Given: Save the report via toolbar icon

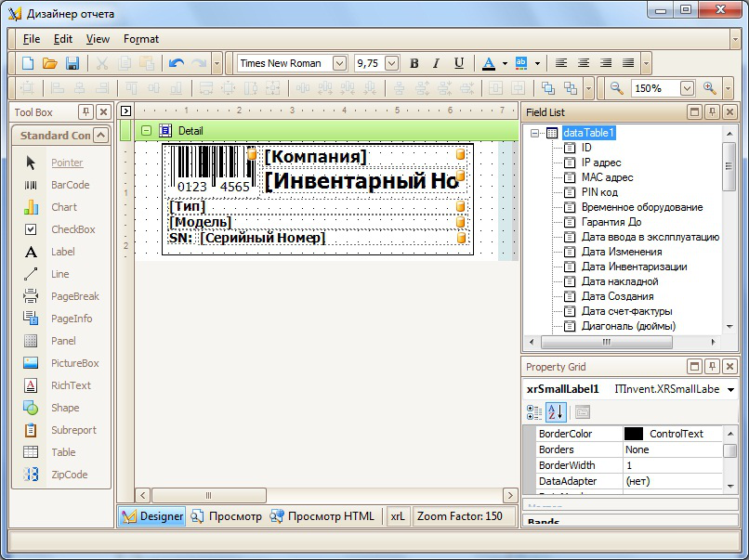Looking at the screenshot, I should (72, 62).
